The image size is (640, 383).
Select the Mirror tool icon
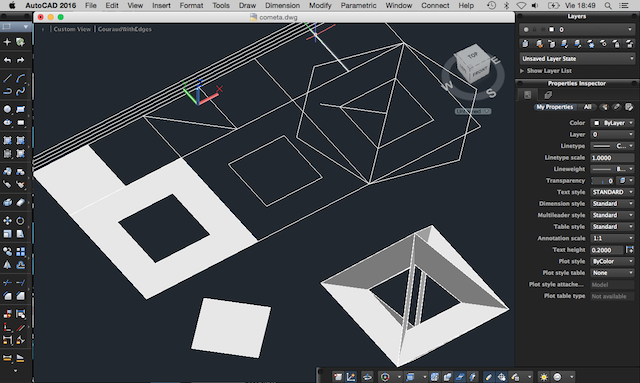[7, 265]
